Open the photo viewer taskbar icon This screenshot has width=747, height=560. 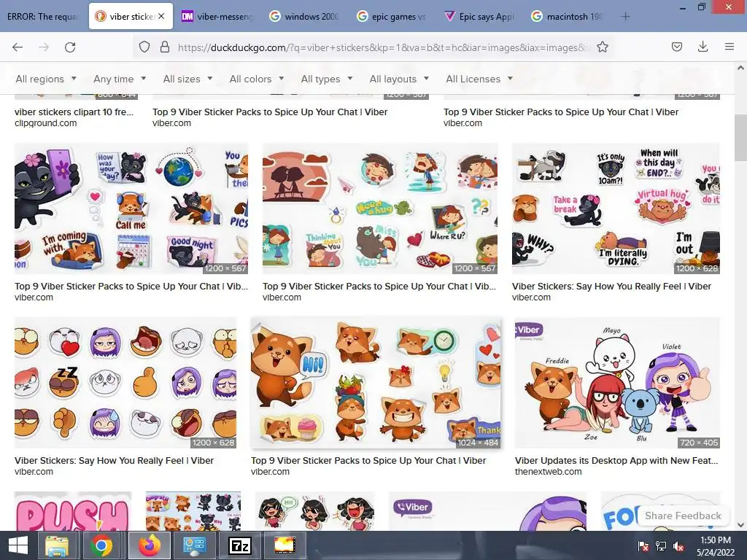[x=285, y=545]
